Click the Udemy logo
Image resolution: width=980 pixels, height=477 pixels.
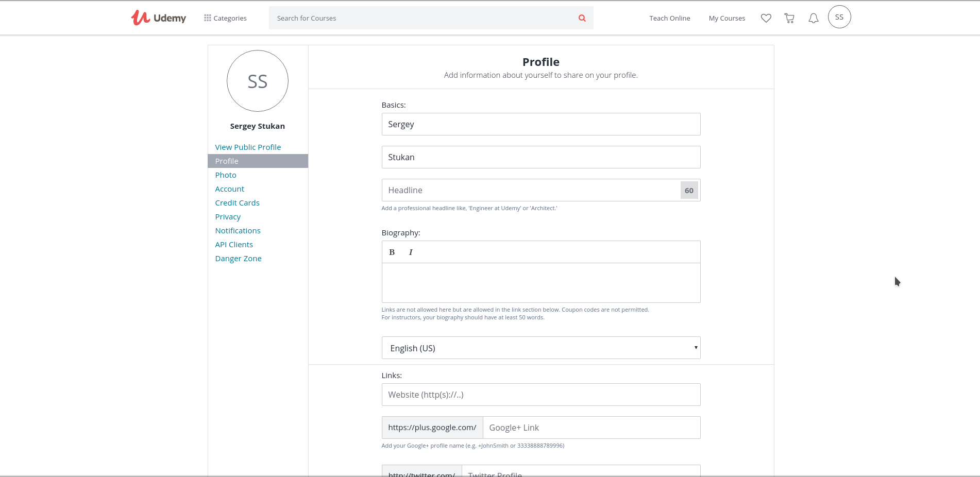coord(158,18)
